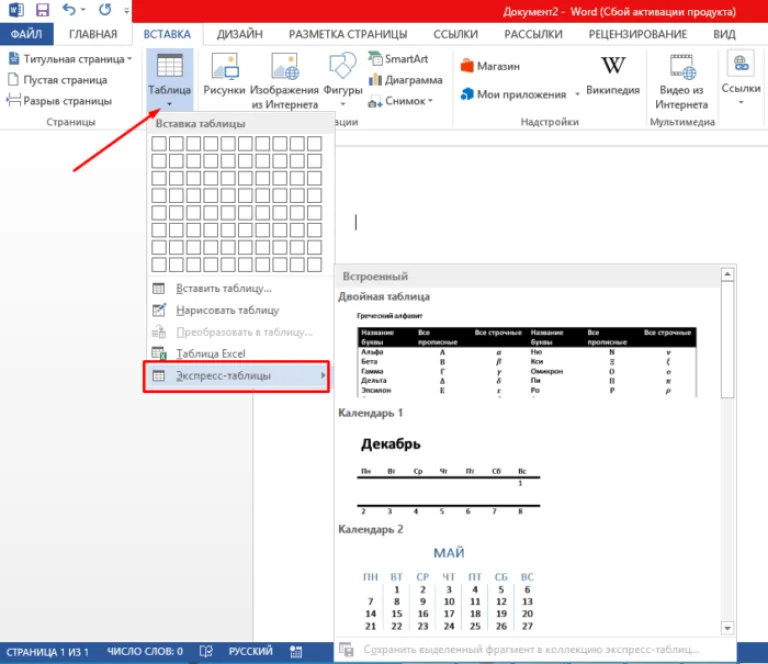Click СТРАНИЦА 1 ИЗ 1 in status bar
This screenshot has height=664, width=768.
[47, 652]
